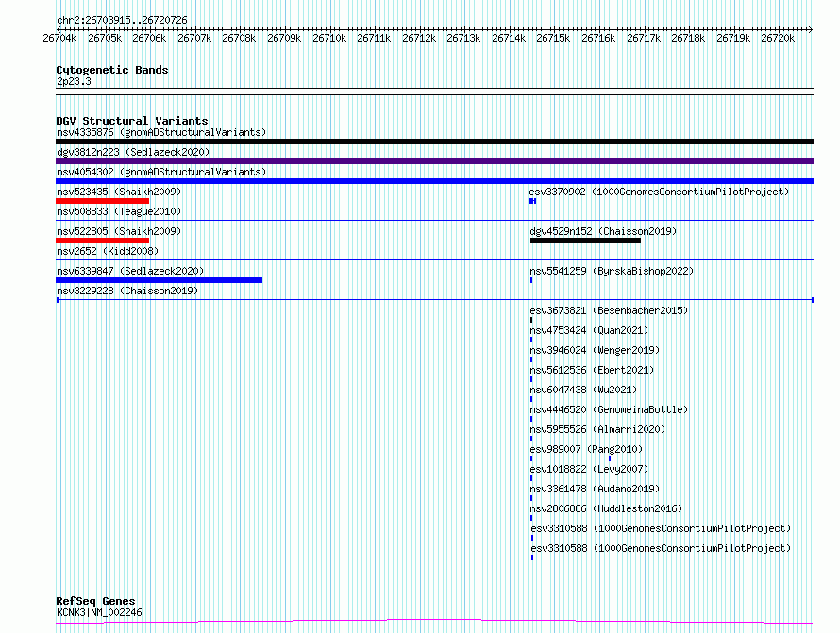Open variant nsv5612536 (Ebert2021)
This screenshot has height=633, width=840.
point(592,370)
